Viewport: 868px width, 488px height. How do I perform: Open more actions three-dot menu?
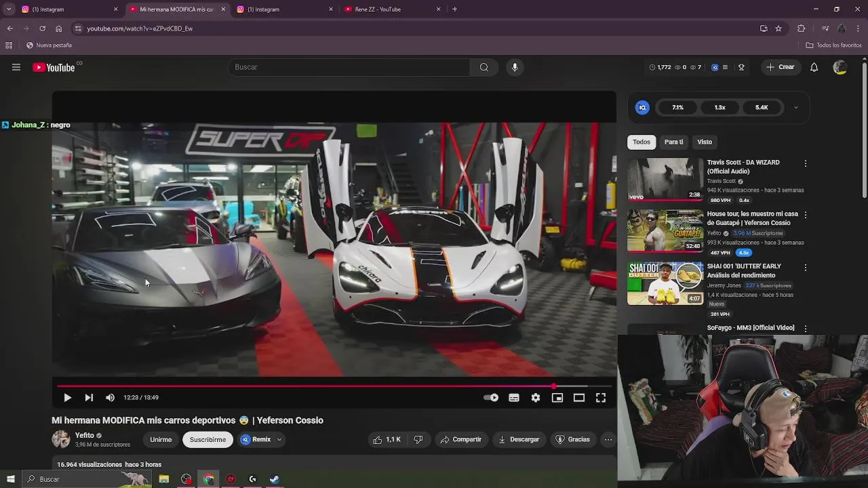pos(608,439)
